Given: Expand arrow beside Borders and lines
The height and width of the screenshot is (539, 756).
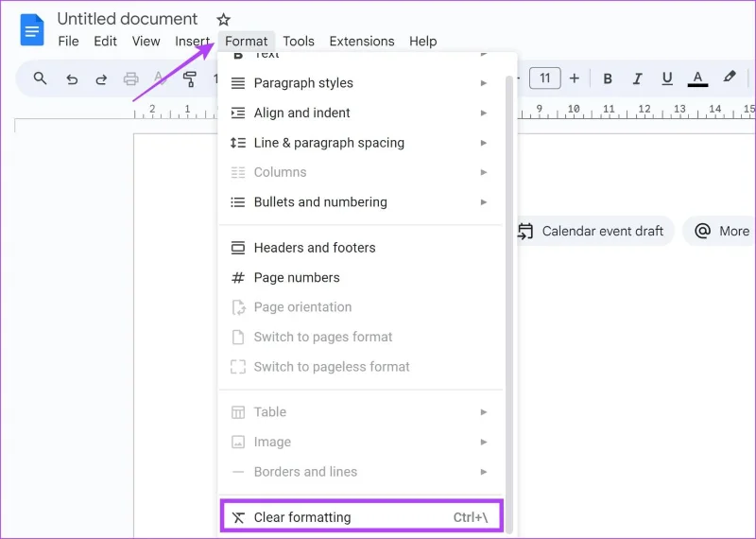Looking at the screenshot, I should [483, 472].
